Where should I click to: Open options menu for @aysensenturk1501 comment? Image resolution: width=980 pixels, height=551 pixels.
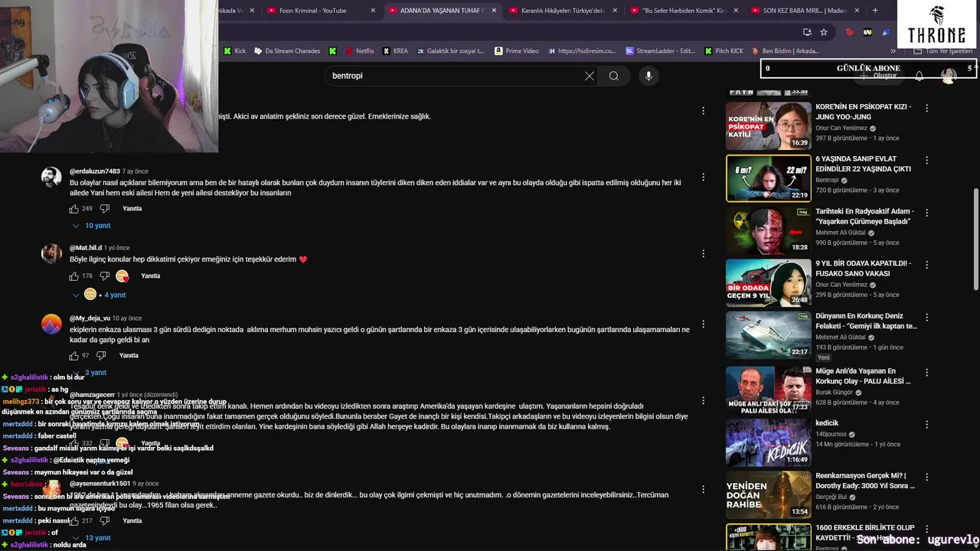tap(703, 489)
